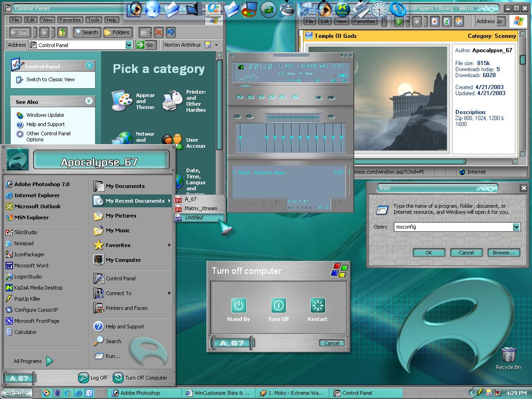Open the File menu in Control Panel
Screen dimensions: 532x399
(15, 20)
